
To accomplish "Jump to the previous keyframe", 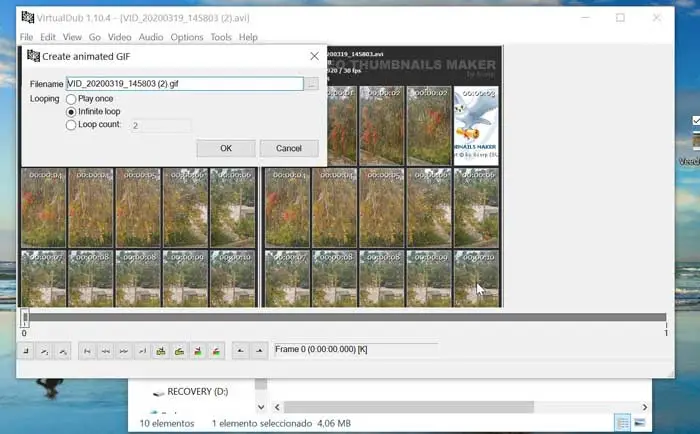I will click(159, 351).
